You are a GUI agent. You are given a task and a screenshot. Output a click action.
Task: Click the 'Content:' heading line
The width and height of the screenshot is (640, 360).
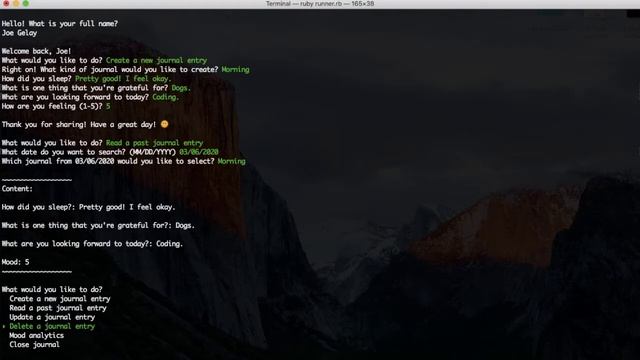pos(17,189)
